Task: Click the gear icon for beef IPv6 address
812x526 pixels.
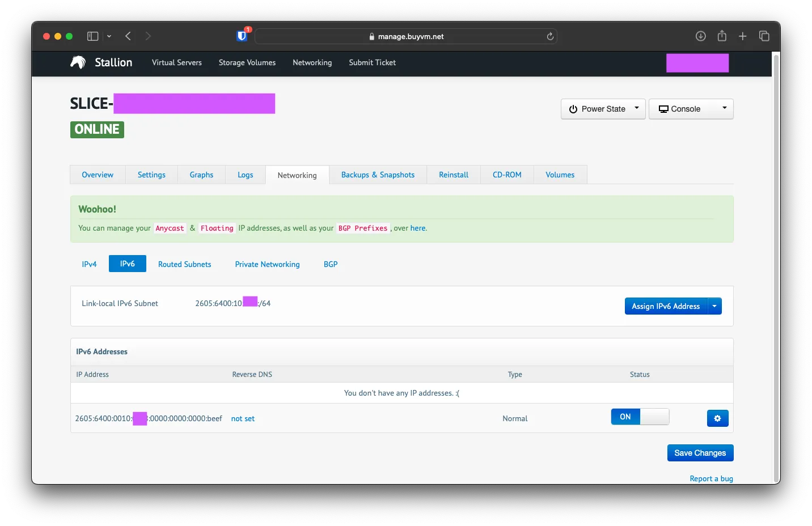Action: pos(717,418)
